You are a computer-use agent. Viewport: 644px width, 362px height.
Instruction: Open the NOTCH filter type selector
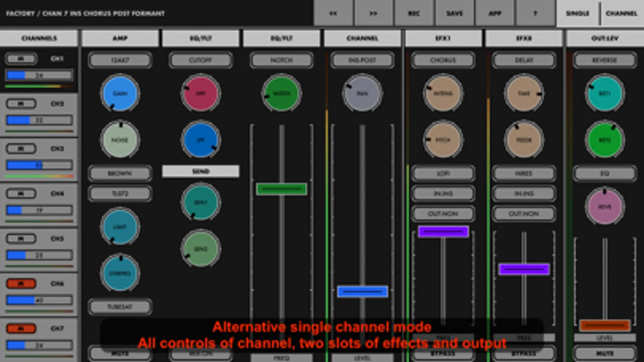click(282, 60)
